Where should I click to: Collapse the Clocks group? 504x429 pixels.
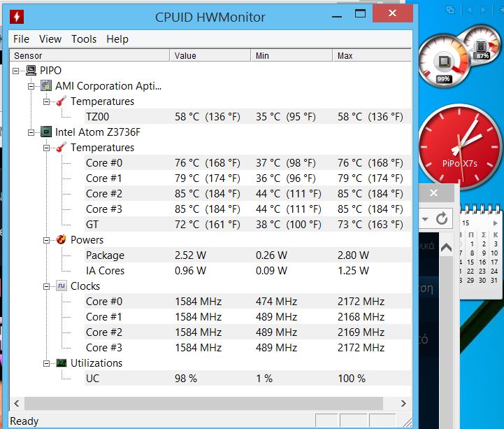[47, 286]
